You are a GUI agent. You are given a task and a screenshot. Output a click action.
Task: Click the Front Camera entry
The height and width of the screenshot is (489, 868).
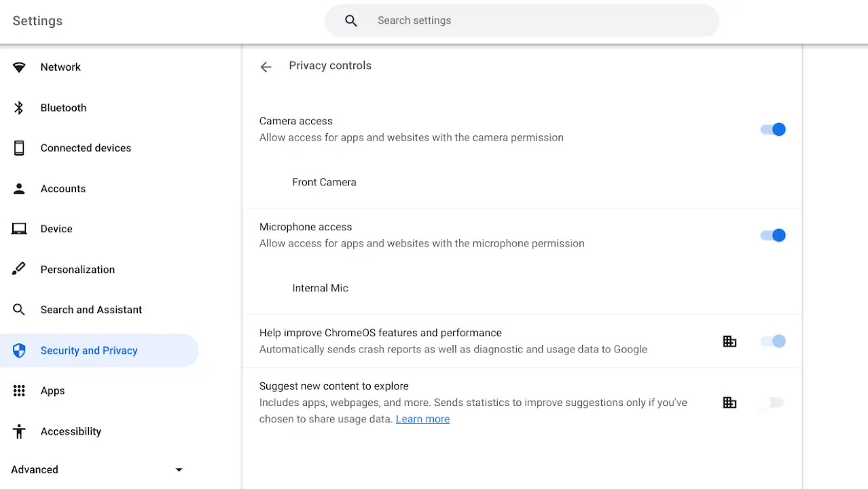coord(324,182)
